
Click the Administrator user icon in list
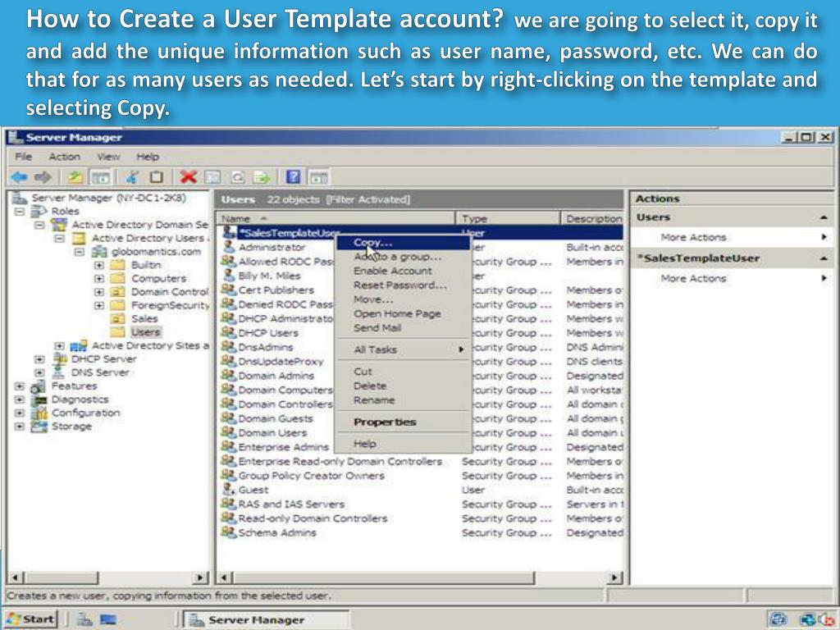230,247
